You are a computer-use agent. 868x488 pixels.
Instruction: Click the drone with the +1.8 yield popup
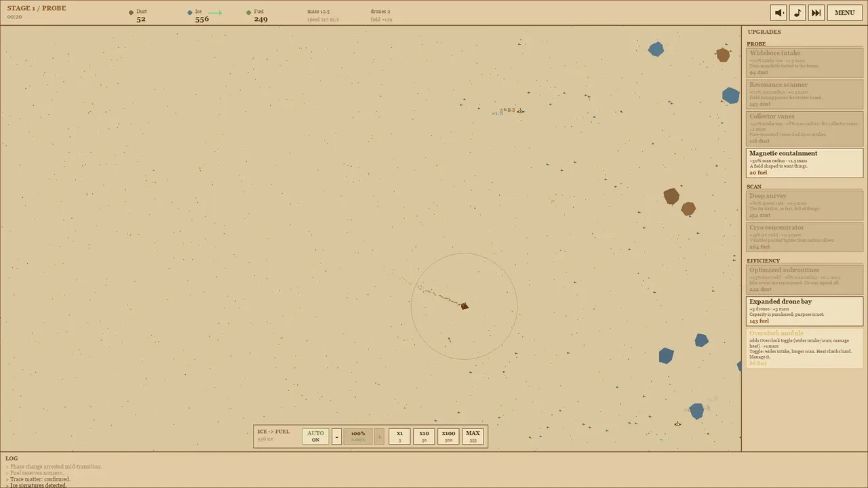520,111
